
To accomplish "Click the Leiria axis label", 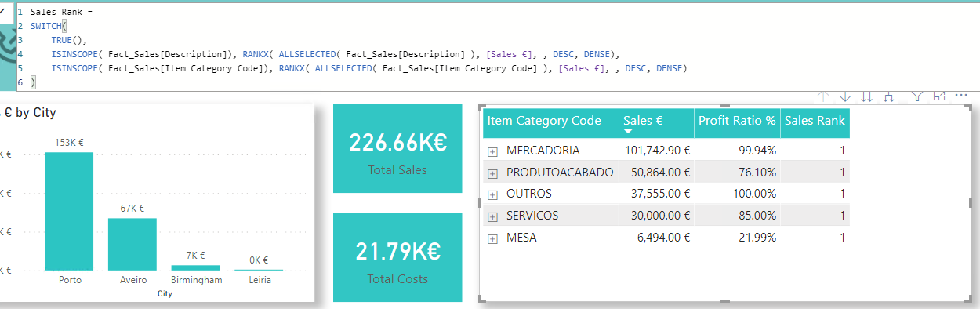I will (259, 280).
